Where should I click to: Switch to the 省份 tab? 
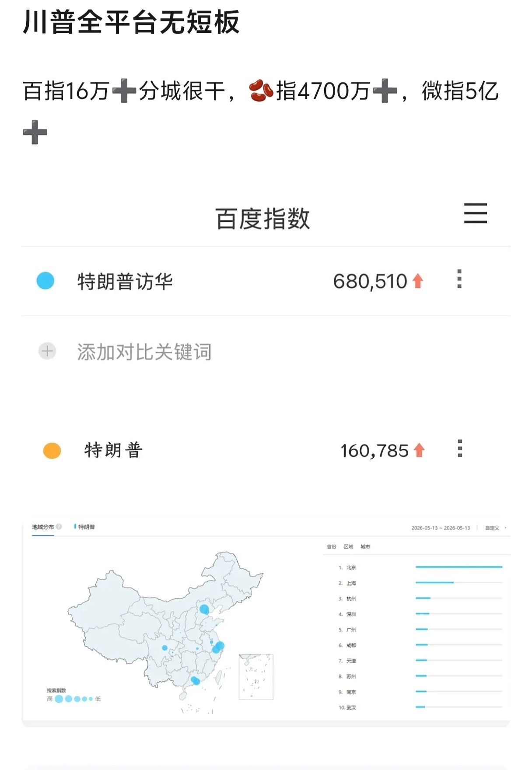point(332,546)
